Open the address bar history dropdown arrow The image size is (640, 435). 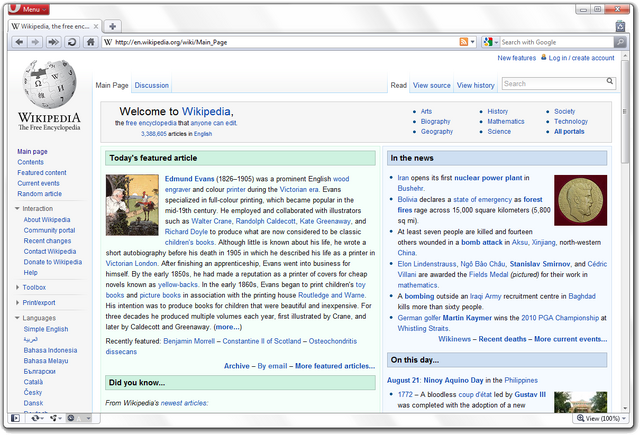pyautogui.click(x=473, y=42)
